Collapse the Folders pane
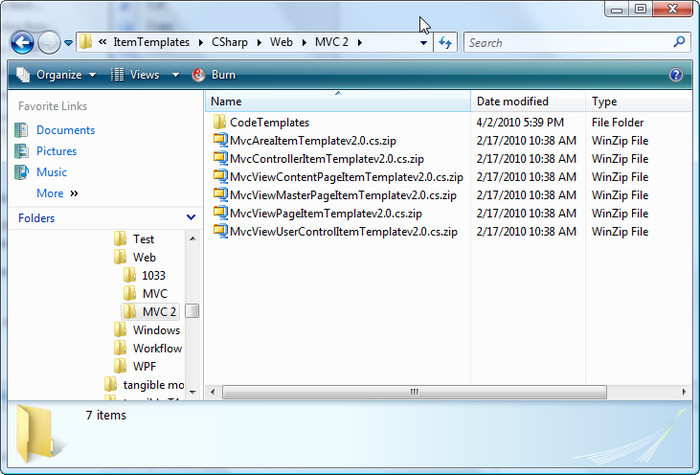 click(191, 217)
